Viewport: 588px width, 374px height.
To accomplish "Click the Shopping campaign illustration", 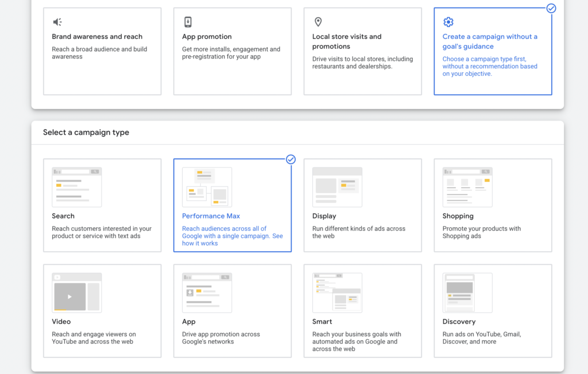I will pos(467,187).
